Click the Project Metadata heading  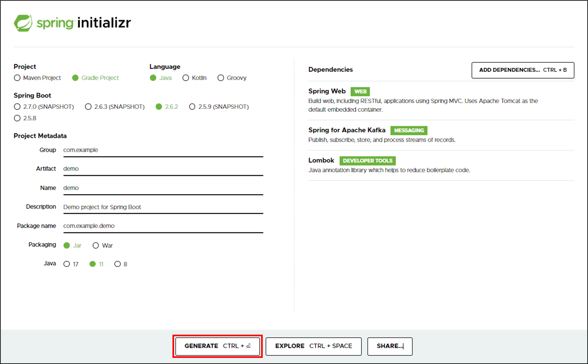pyautogui.click(x=40, y=136)
